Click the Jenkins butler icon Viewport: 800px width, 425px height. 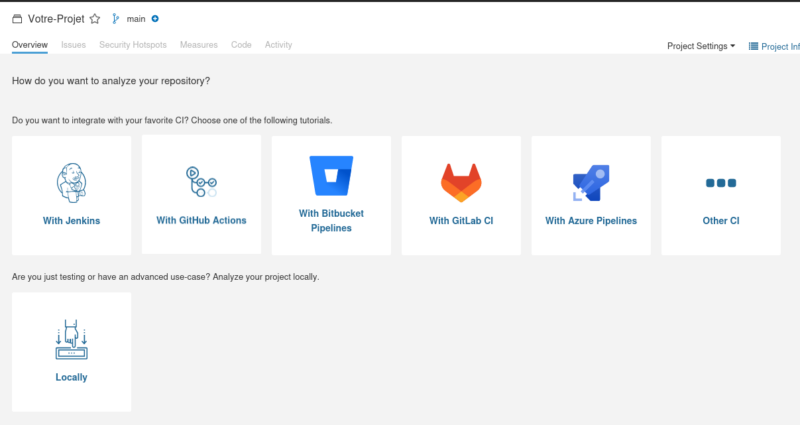point(71,181)
